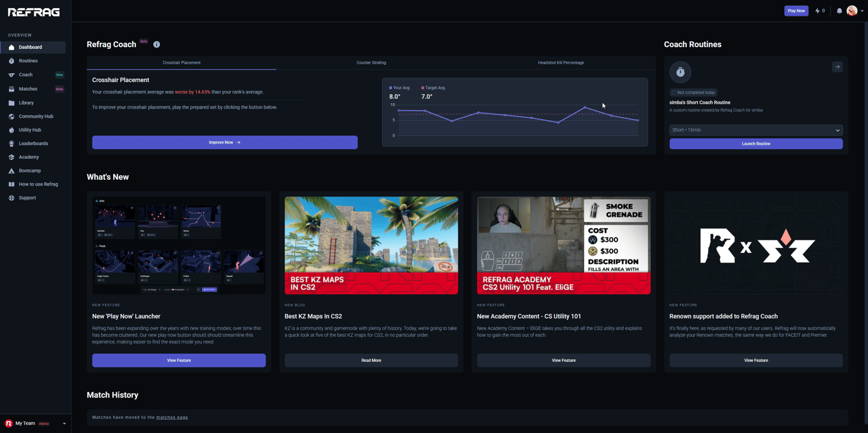The height and width of the screenshot is (433, 868).
Task: Open Community Hub in the sidebar
Action: (33, 116)
